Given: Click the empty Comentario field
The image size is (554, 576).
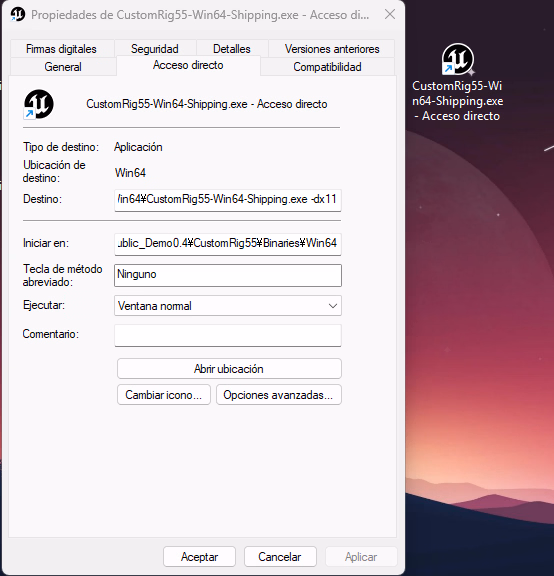Looking at the screenshot, I should pyautogui.click(x=228, y=335).
